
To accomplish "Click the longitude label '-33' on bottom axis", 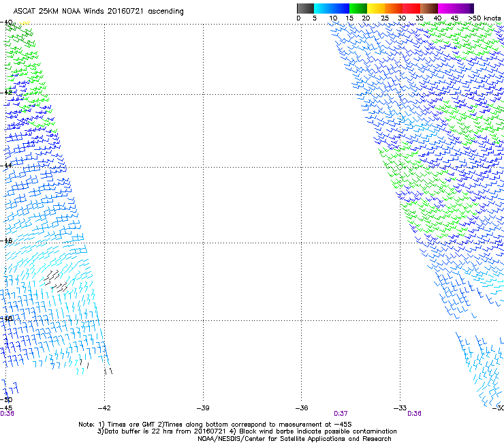I will click(400, 408).
